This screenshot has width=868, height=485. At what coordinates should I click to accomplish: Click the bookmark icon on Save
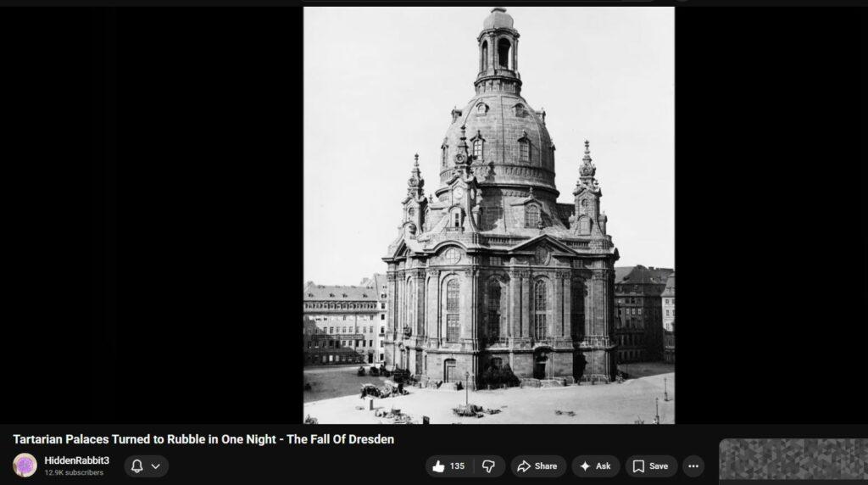(x=638, y=466)
